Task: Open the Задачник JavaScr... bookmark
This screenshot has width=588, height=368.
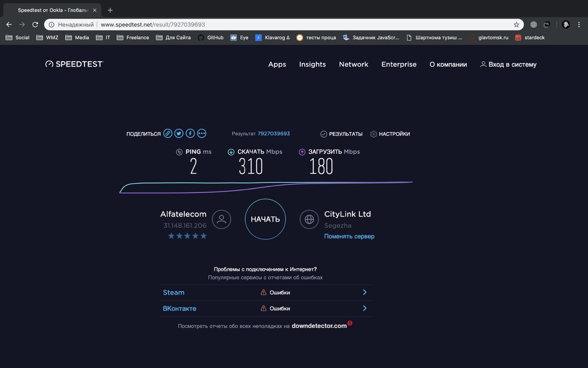Action: pyautogui.click(x=371, y=38)
